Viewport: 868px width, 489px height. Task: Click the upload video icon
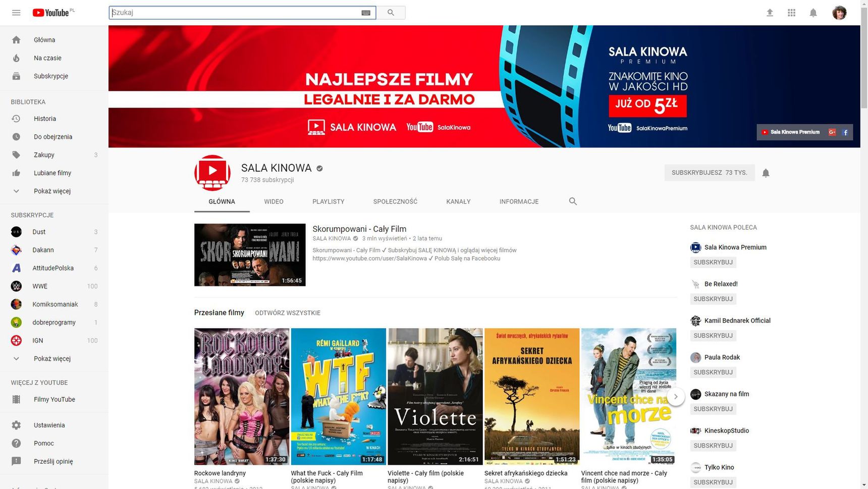(x=770, y=13)
